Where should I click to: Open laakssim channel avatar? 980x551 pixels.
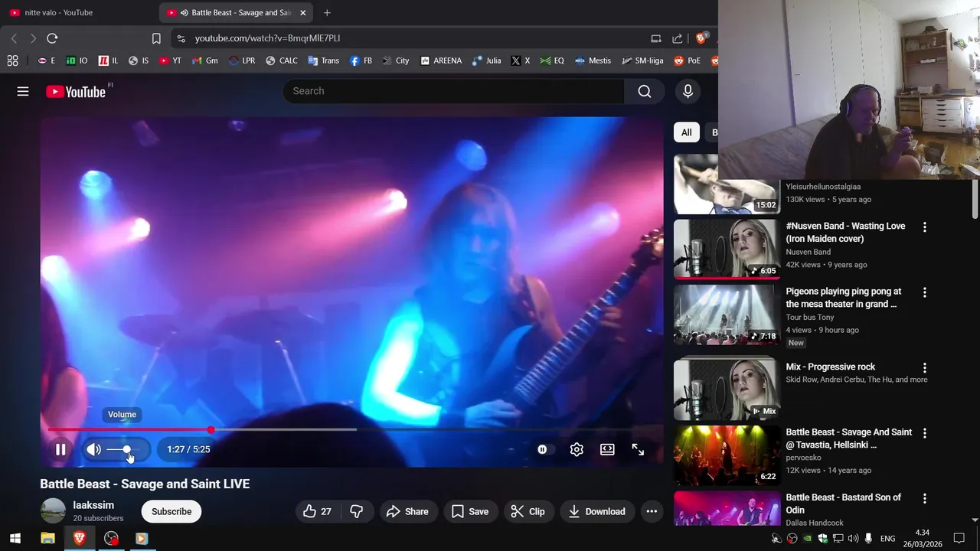pyautogui.click(x=53, y=511)
